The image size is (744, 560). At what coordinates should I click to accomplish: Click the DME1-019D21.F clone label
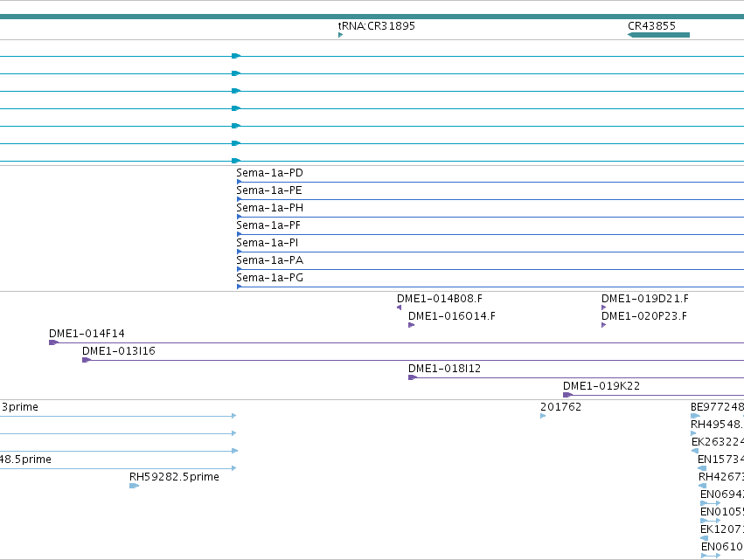645,299
